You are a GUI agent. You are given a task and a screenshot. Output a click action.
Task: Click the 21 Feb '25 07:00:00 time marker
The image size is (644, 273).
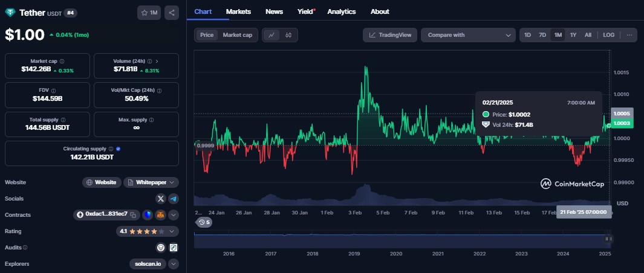(584, 212)
